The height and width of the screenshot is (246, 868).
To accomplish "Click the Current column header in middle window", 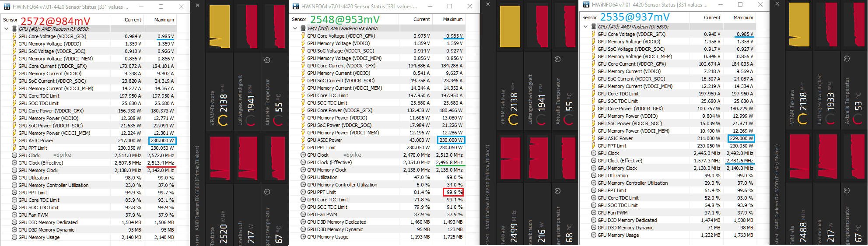I will 422,19.
